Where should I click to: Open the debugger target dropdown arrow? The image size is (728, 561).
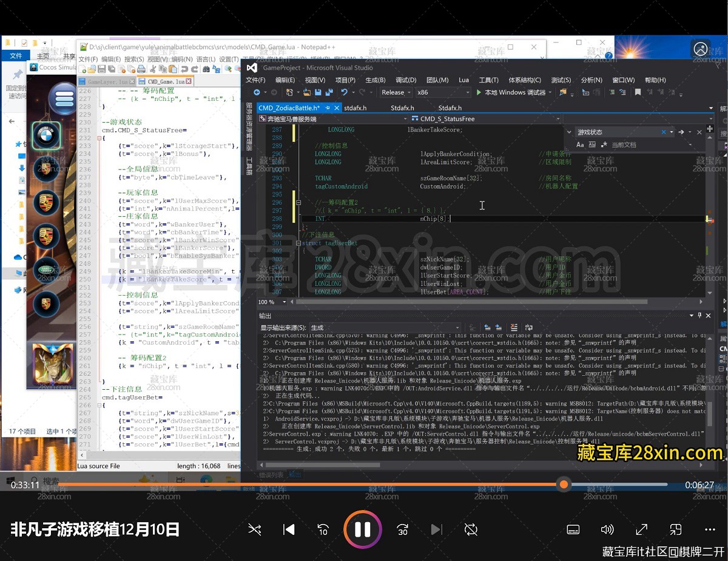tap(550, 92)
